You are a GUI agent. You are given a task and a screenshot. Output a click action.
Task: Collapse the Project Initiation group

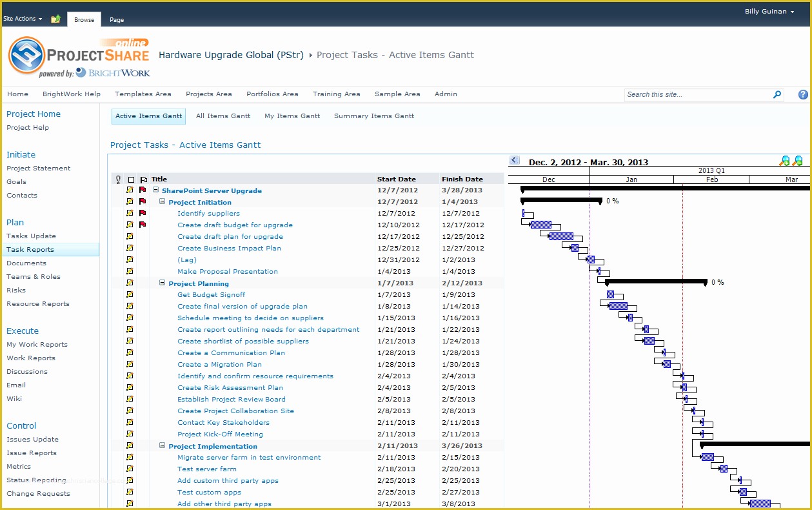pyautogui.click(x=163, y=201)
